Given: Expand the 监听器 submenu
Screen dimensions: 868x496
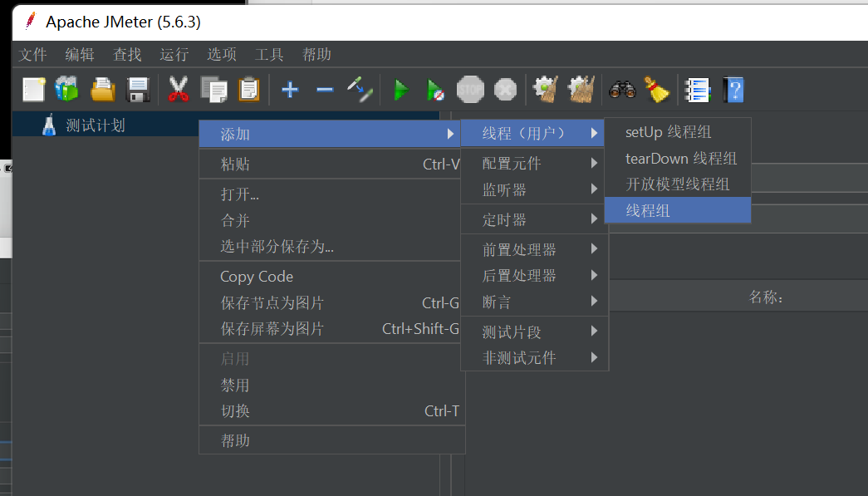Looking at the screenshot, I should (534, 190).
